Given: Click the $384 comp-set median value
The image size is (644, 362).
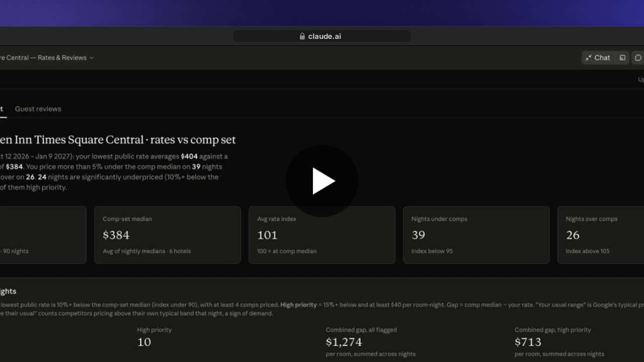Looking at the screenshot, I should tap(116, 235).
